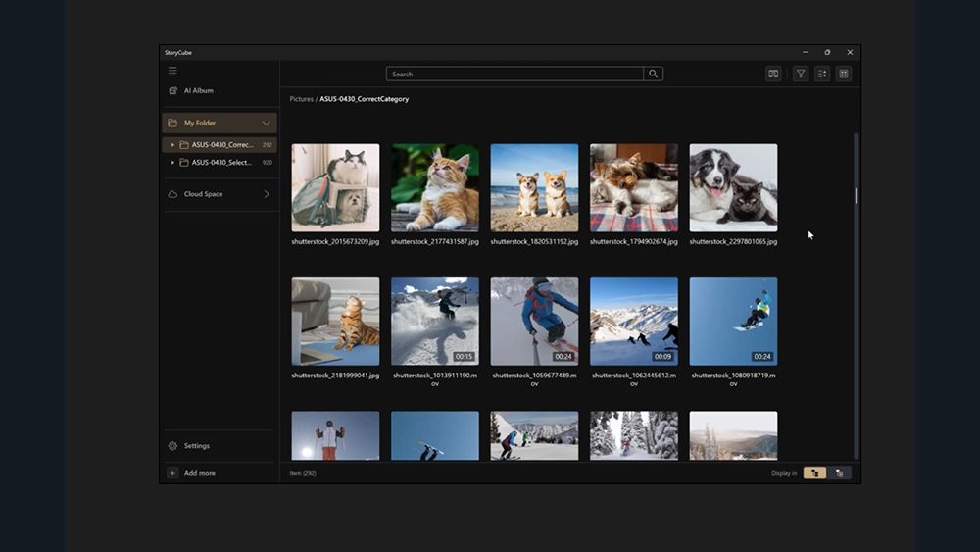This screenshot has height=552, width=980.
Task: Open Settings in the sidebar
Action: pos(196,445)
